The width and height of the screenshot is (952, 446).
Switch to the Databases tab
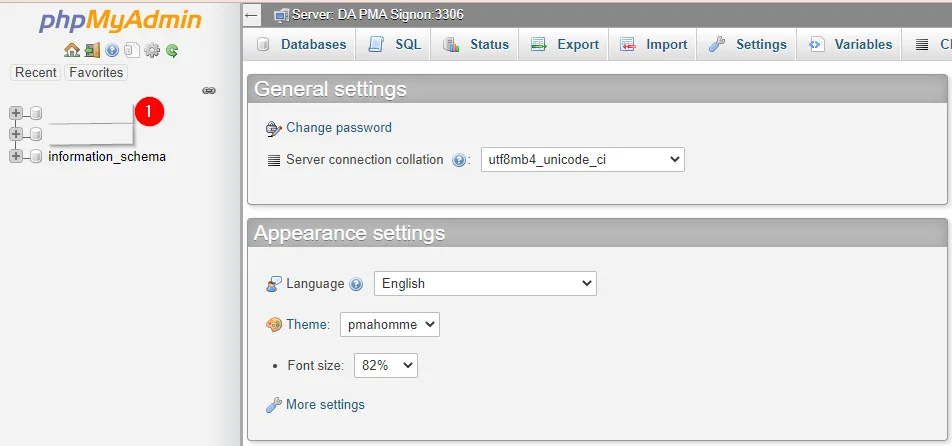pyautogui.click(x=301, y=44)
